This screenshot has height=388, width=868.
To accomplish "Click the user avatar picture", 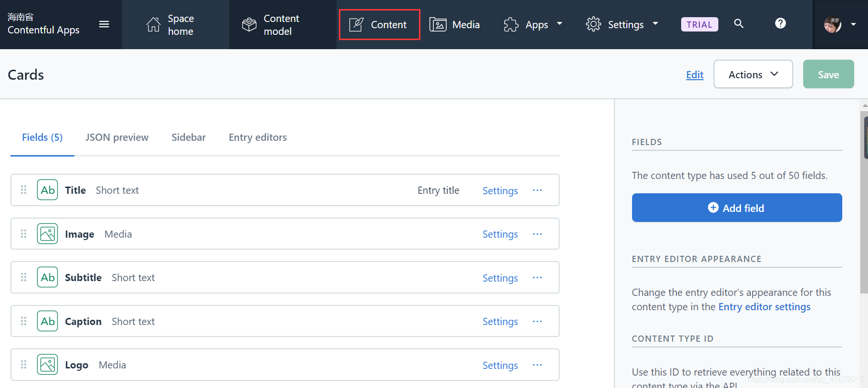I will (833, 24).
